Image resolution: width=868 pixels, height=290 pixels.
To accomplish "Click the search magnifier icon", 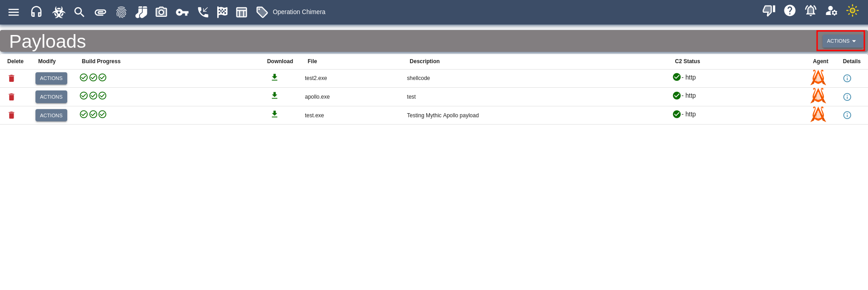I will click(x=80, y=12).
